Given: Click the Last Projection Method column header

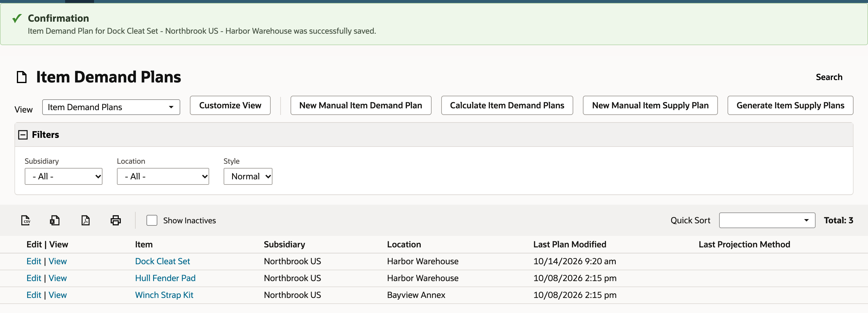Looking at the screenshot, I should 744,244.
